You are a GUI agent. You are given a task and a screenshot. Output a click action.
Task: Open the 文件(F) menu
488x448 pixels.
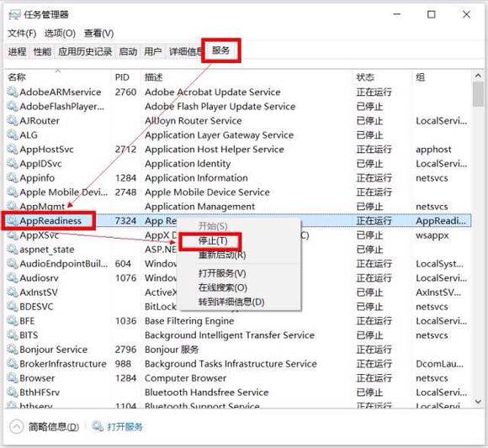pos(22,34)
